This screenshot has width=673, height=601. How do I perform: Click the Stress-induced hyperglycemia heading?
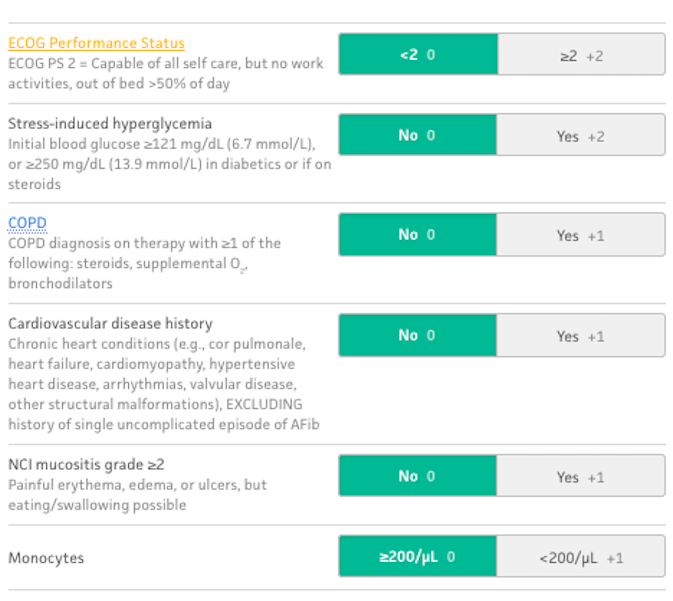(x=110, y=124)
